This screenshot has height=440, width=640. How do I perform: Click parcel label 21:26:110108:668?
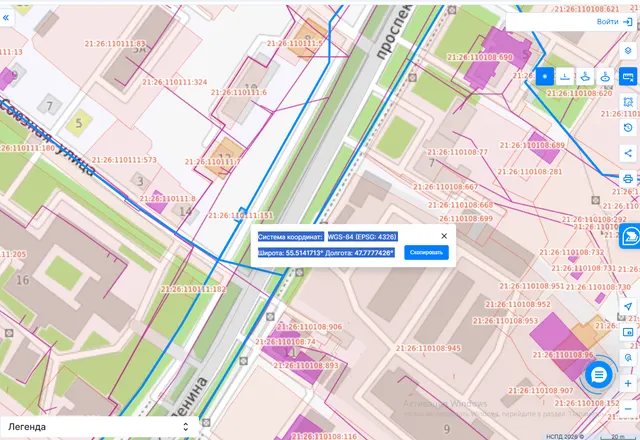click(460, 205)
